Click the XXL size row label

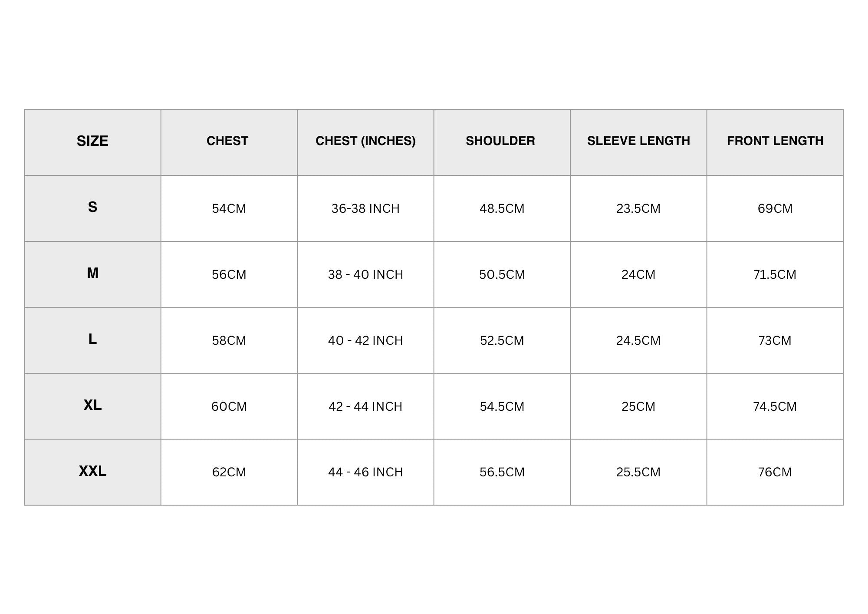coord(92,471)
